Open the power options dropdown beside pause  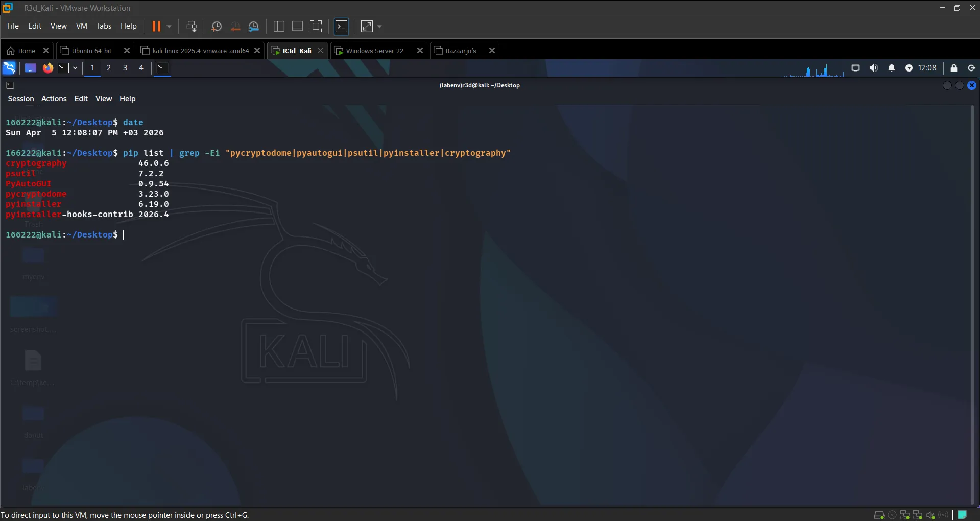click(x=169, y=26)
